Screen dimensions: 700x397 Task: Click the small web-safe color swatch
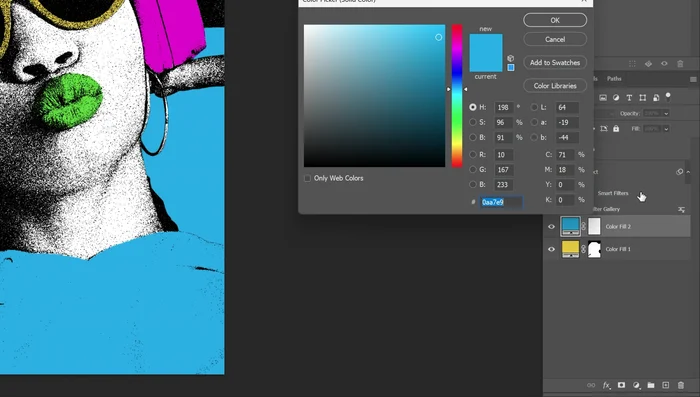pyautogui.click(x=511, y=67)
